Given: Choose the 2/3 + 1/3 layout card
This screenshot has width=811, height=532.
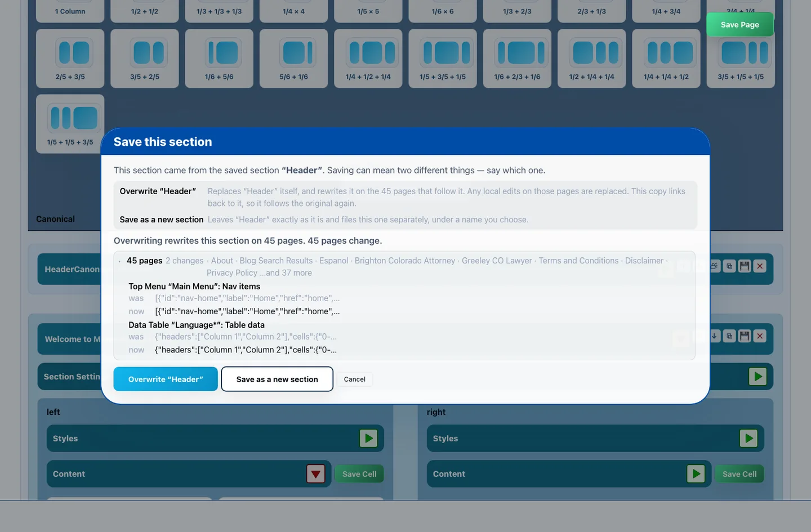Looking at the screenshot, I should pos(591,11).
